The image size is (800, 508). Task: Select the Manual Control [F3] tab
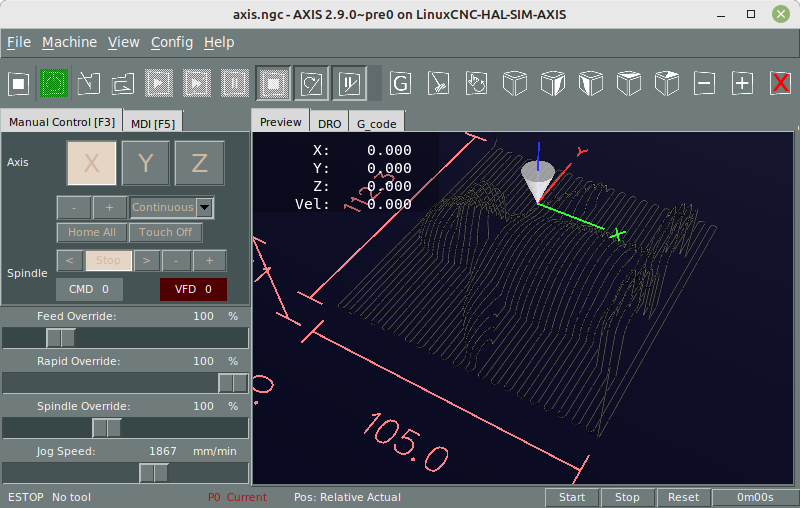tap(62, 121)
